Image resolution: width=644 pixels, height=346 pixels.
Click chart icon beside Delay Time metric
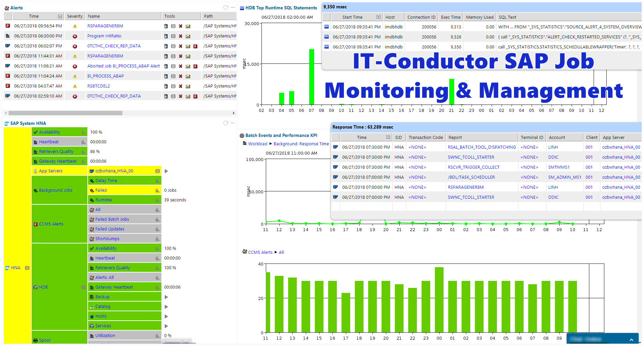point(157,180)
